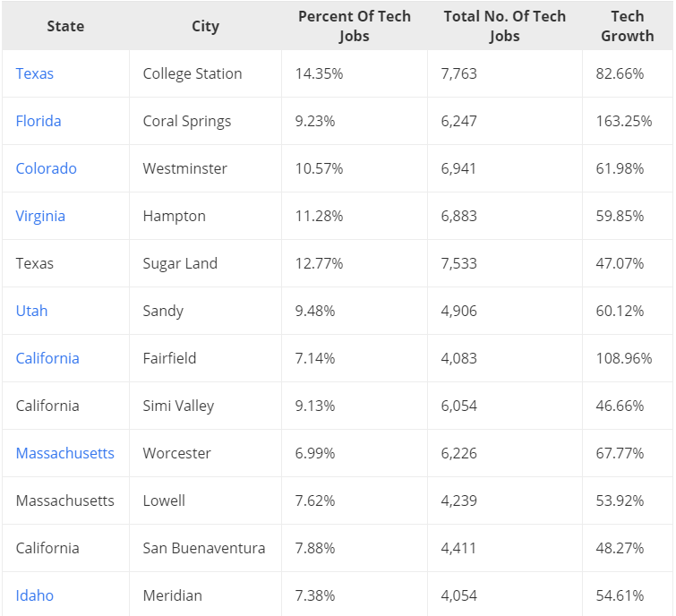The height and width of the screenshot is (616, 676).
Task: Open the Virginia state link
Action: [40, 216]
